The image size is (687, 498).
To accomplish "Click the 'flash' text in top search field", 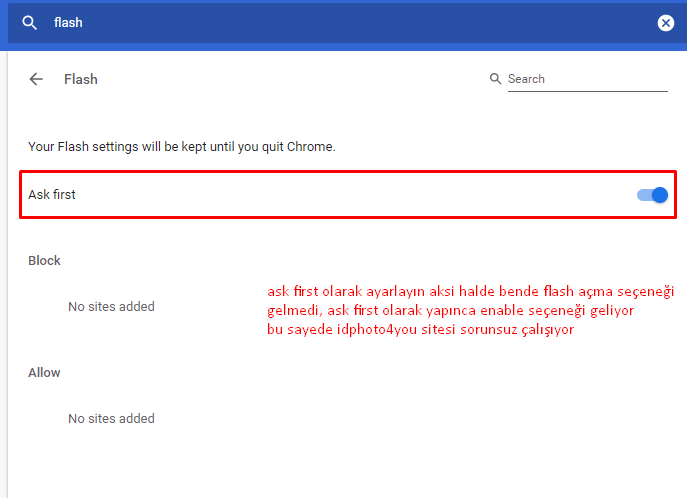I will click(68, 22).
